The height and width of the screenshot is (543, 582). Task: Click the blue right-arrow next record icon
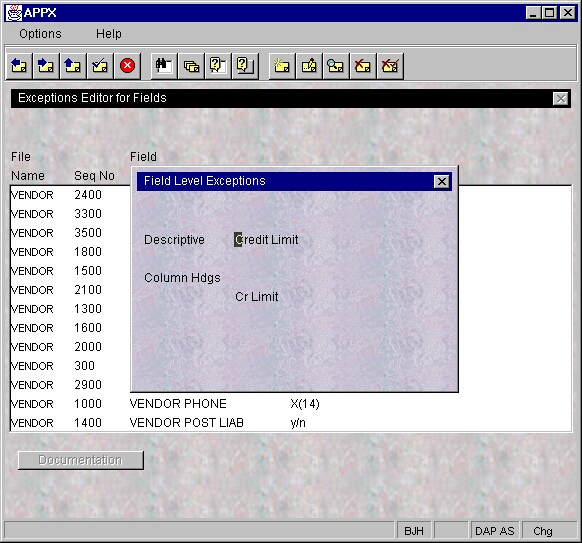click(46, 66)
